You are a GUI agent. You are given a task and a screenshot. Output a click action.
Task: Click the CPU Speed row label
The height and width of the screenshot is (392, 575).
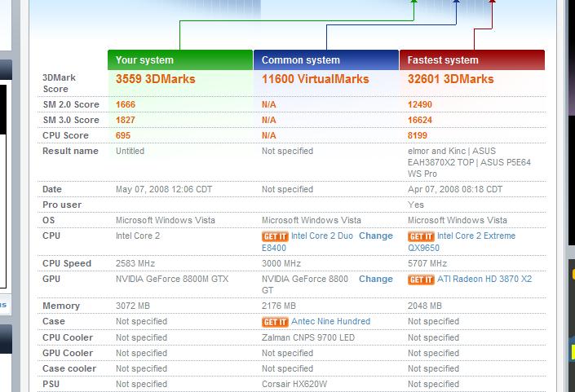tap(67, 263)
